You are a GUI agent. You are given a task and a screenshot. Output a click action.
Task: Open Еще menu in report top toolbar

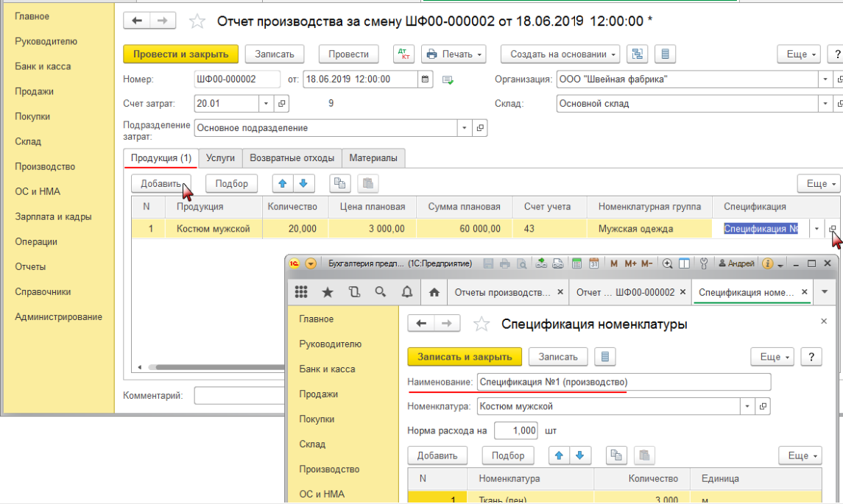tap(799, 54)
